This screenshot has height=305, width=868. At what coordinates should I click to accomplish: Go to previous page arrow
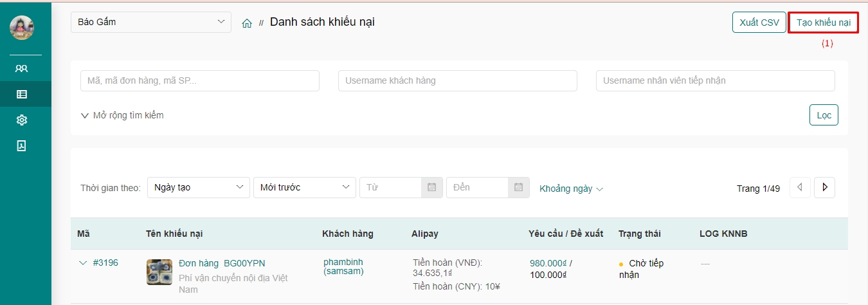point(800,187)
